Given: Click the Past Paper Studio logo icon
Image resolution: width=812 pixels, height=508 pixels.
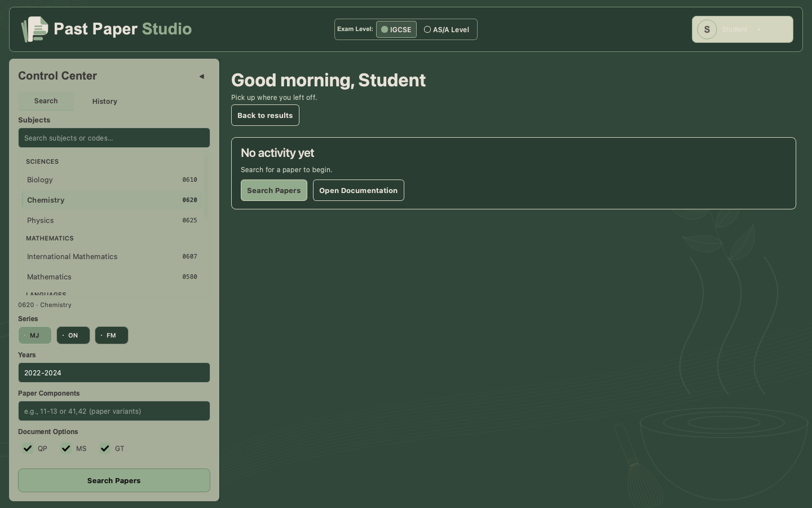Looking at the screenshot, I should tap(35, 29).
